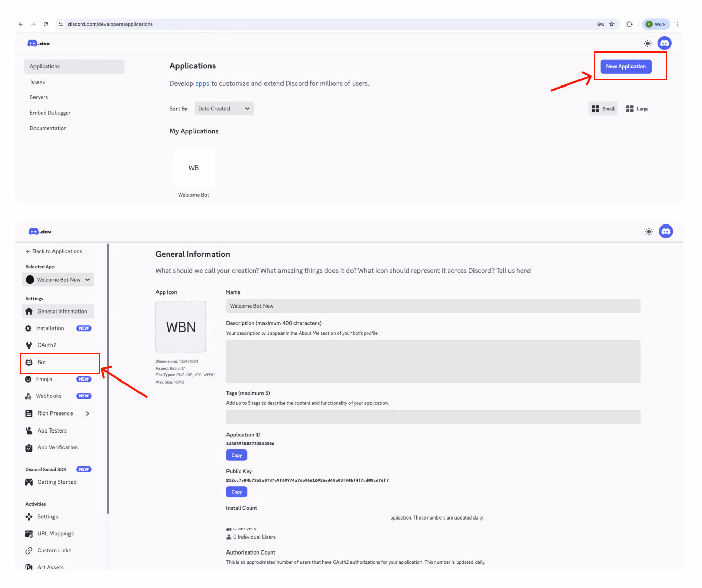This screenshot has width=702, height=588.
Task: Expand the Rich Presence chevron
Action: click(x=87, y=414)
